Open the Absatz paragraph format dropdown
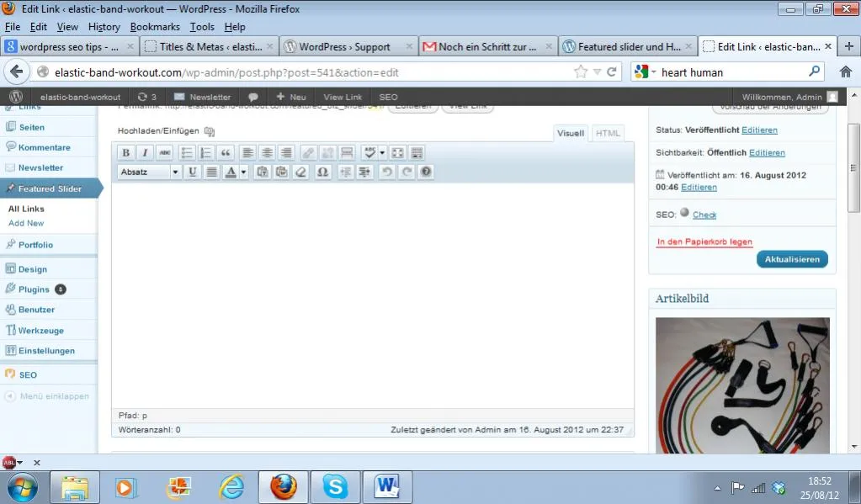The height and width of the screenshot is (504, 861). coord(149,172)
